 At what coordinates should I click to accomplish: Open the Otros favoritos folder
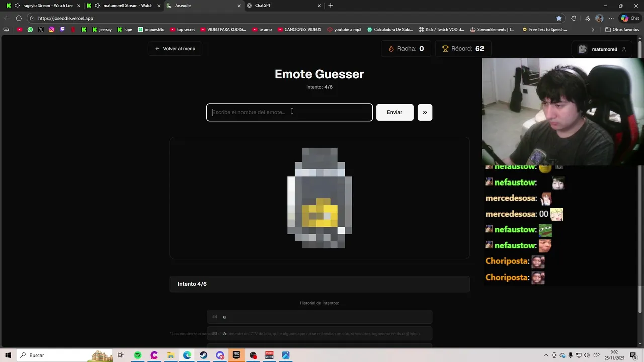[x=622, y=29]
